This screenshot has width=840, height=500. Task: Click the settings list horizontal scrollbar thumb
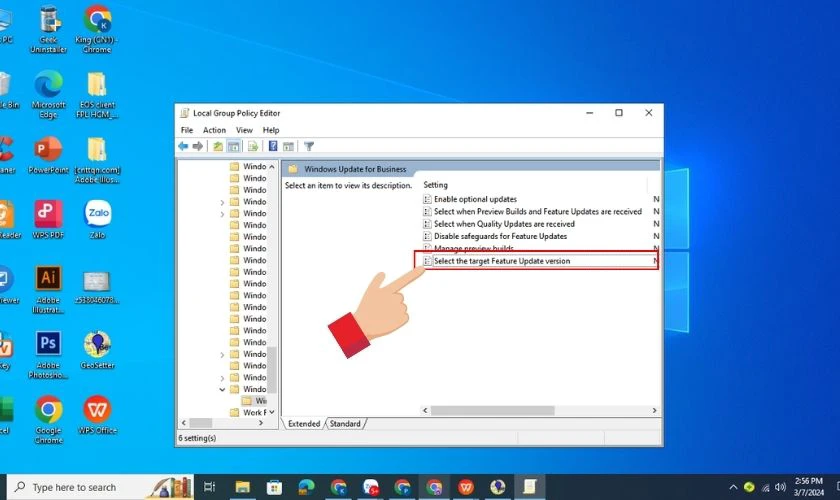(492, 411)
